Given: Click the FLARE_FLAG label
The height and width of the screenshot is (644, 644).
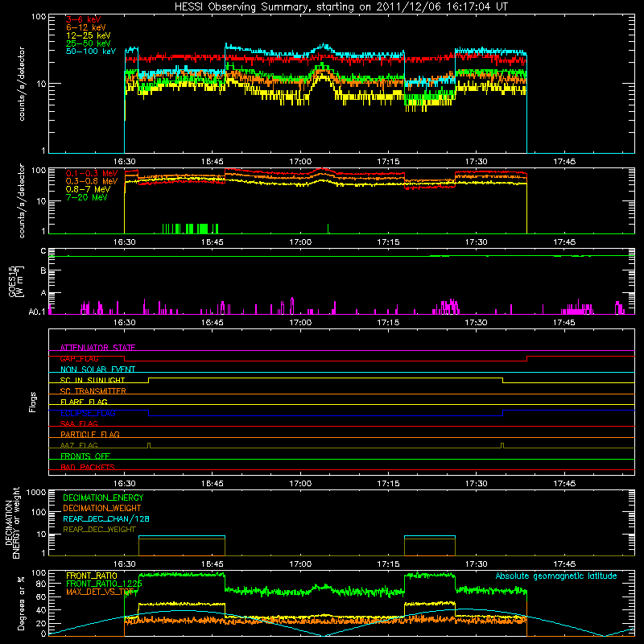Looking at the screenshot, I should click(84, 402).
